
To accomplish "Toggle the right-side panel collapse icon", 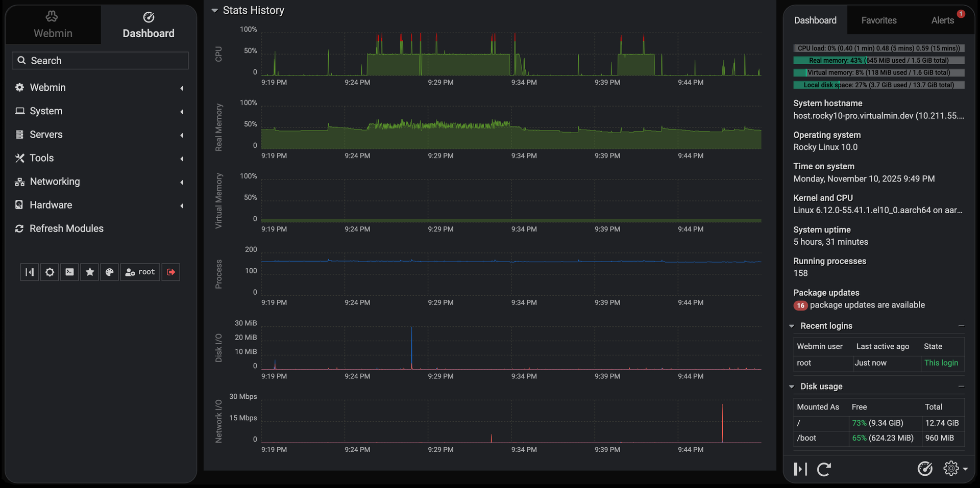I will point(800,469).
